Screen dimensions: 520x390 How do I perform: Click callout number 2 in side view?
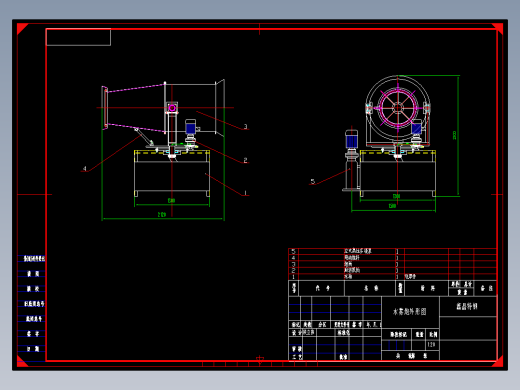pos(245,160)
